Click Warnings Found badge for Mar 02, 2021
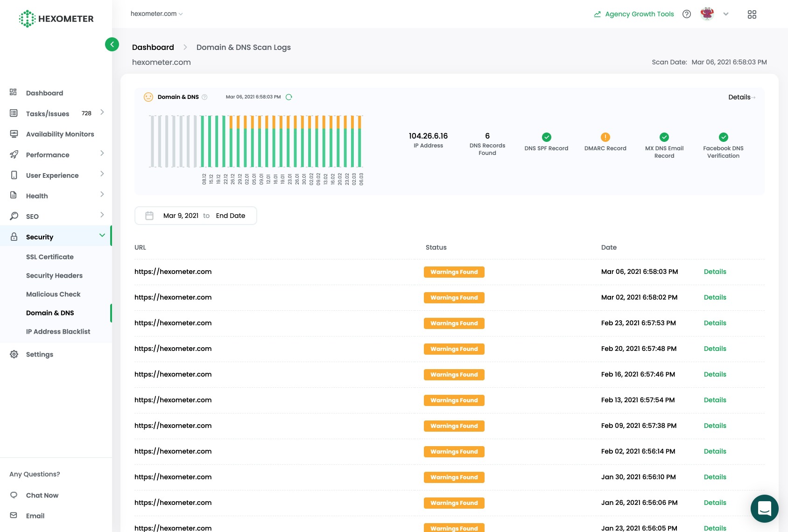The width and height of the screenshot is (788, 532). tap(454, 298)
